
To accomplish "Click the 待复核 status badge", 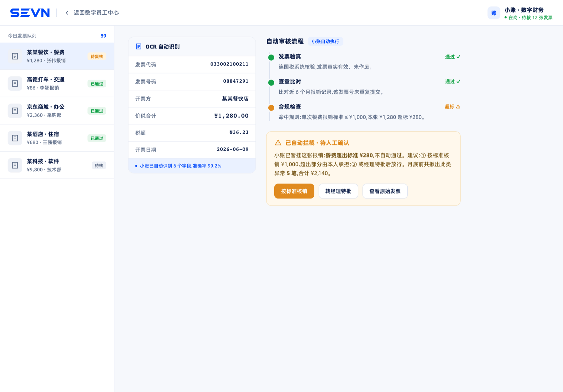I will coord(97,57).
